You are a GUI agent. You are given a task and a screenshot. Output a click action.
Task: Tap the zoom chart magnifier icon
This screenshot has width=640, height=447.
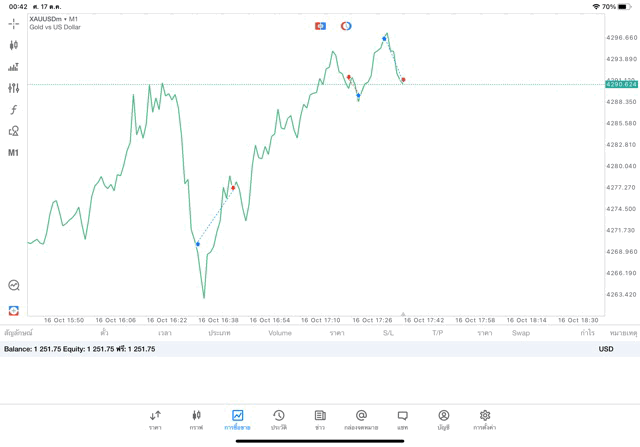tap(14, 286)
